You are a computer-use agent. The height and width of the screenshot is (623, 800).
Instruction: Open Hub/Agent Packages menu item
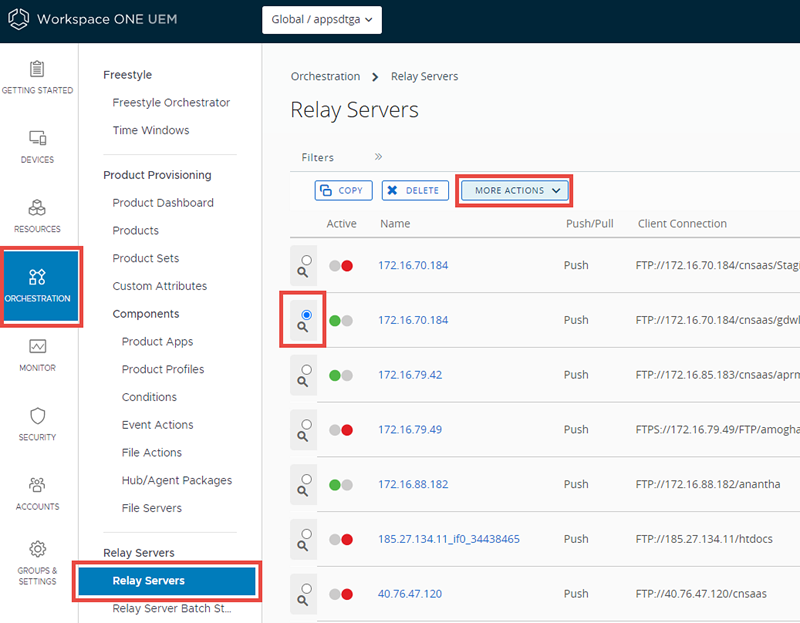(177, 480)
